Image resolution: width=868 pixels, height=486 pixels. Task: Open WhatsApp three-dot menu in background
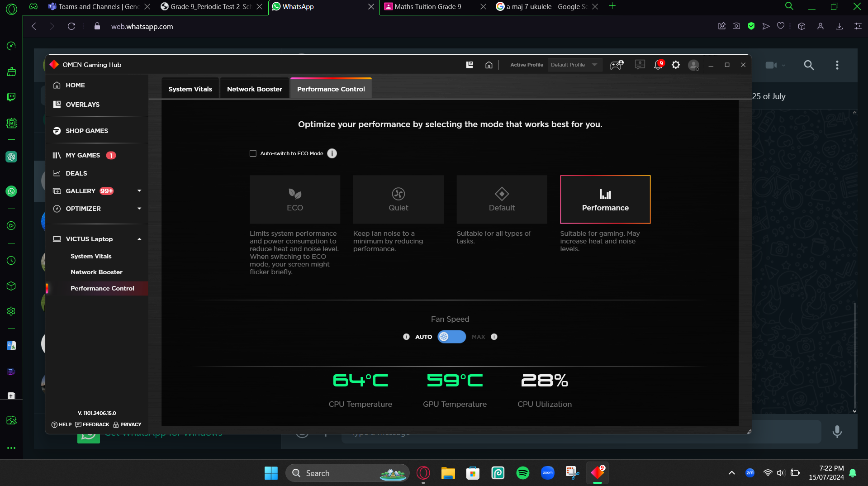837,65
